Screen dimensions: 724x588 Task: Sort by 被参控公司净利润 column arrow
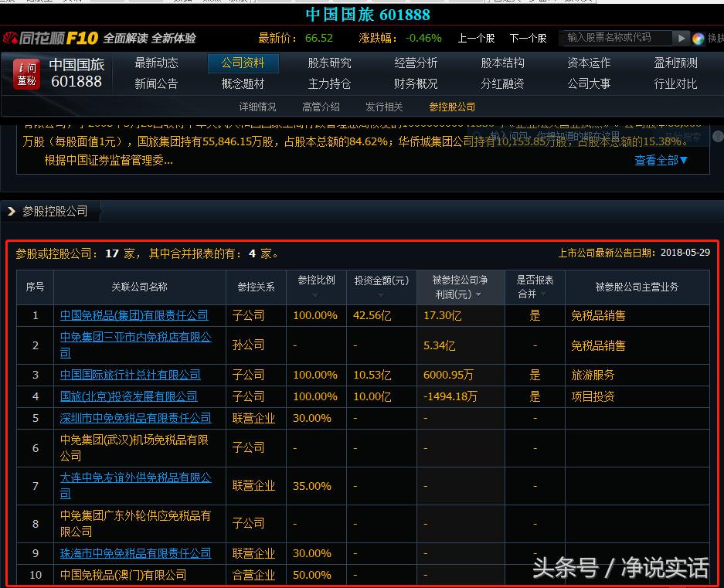point(478,294)
